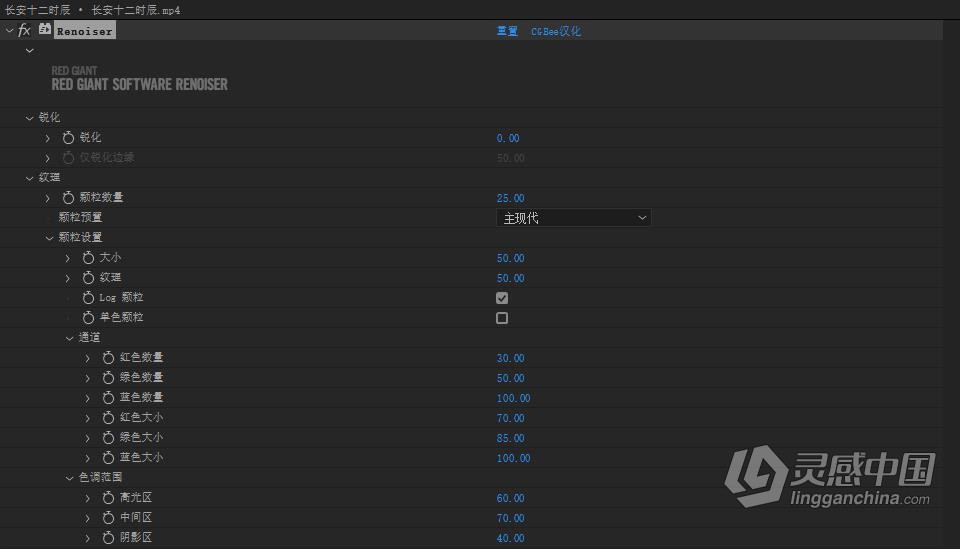The image size is (960, 549).
Task: Enable stopwatch for 绿色数量
Action: tap(108, 378)
